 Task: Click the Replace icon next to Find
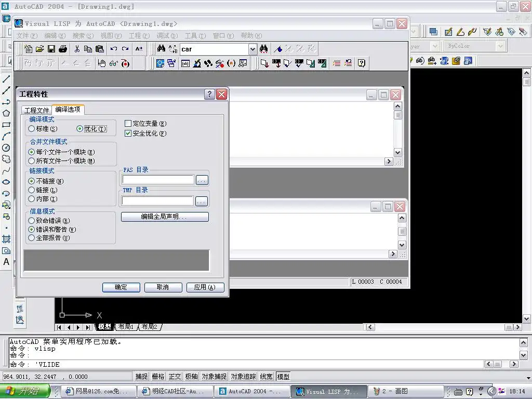(x=172, y=49)
